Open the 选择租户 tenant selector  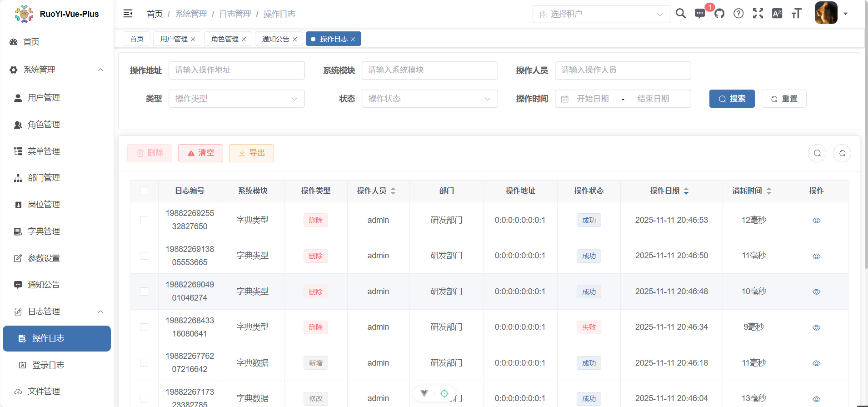coord(601,14)
